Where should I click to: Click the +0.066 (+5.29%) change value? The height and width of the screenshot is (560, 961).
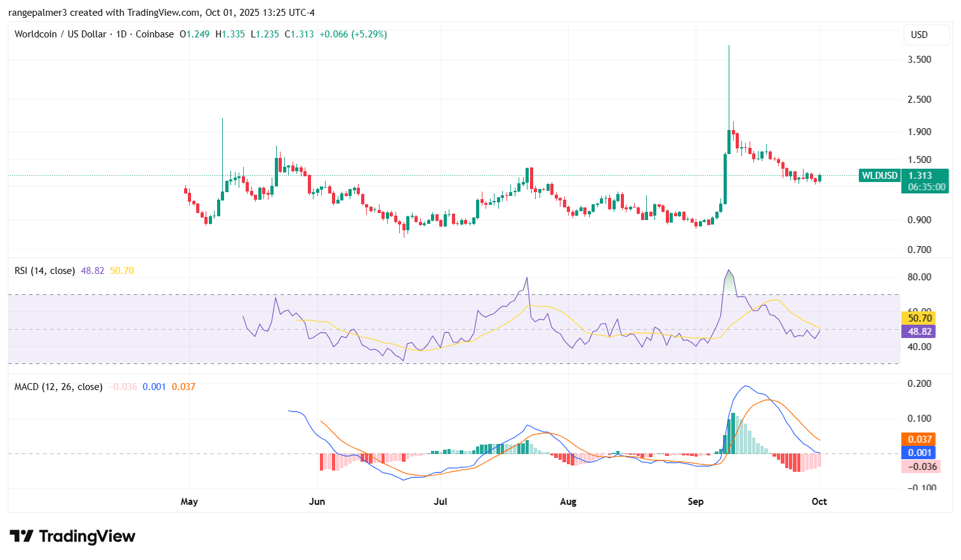(x=354, y=34)
